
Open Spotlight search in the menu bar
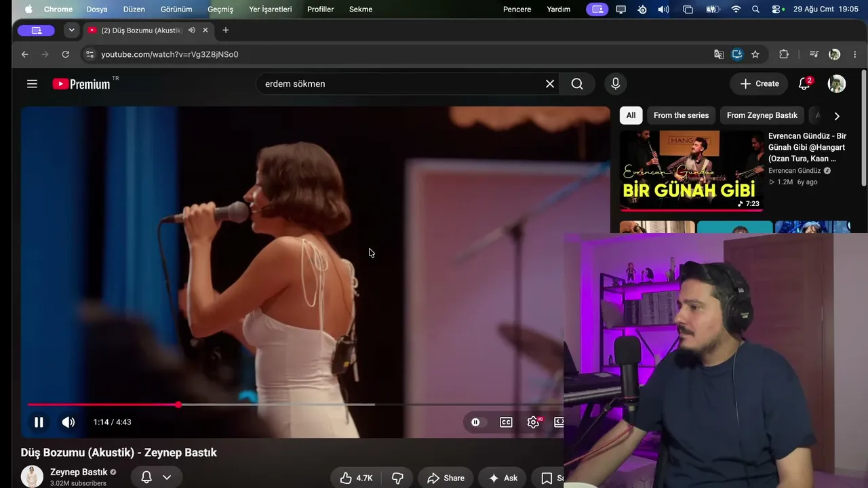point(756,9)
